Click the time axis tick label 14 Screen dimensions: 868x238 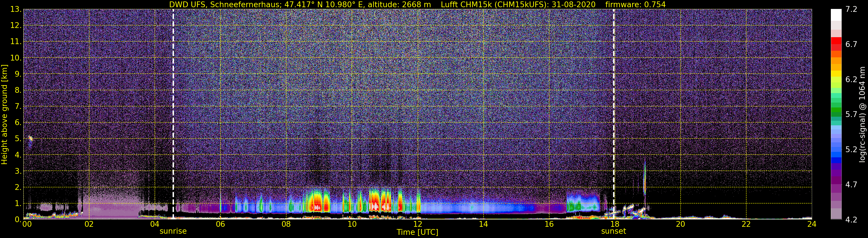[483, 224]
